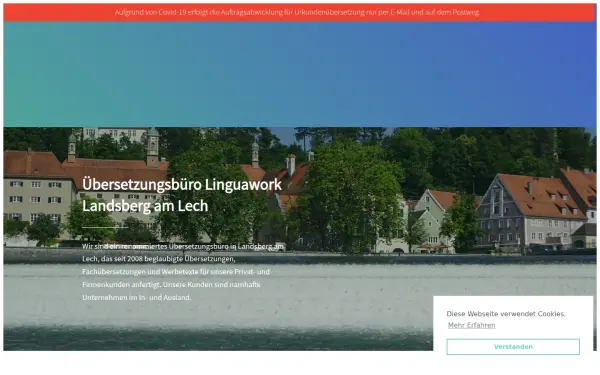Screen dimensions: 600x375
Task: Click the text 'Diese Webseite verwendet Cookies.'
Action: [506, 314]
